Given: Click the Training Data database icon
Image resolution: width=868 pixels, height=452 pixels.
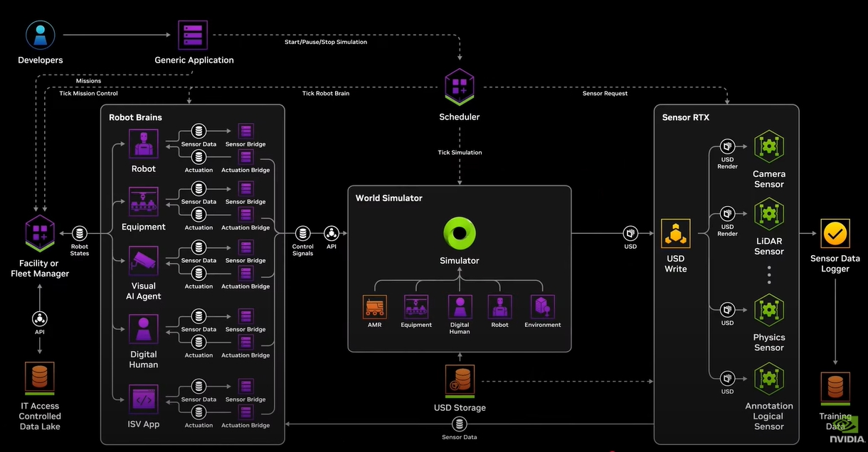Looking at the screenshot, I should click(x=835, y=388).
